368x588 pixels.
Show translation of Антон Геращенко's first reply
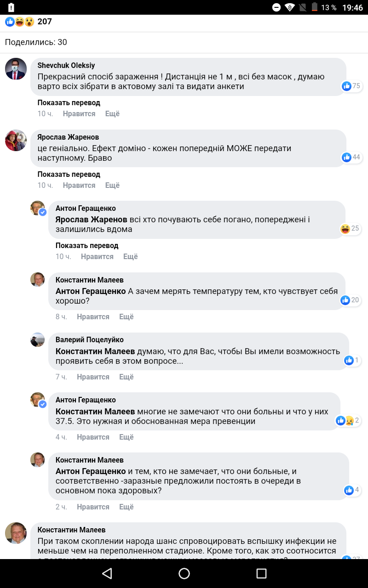click(x=87, y=245)
